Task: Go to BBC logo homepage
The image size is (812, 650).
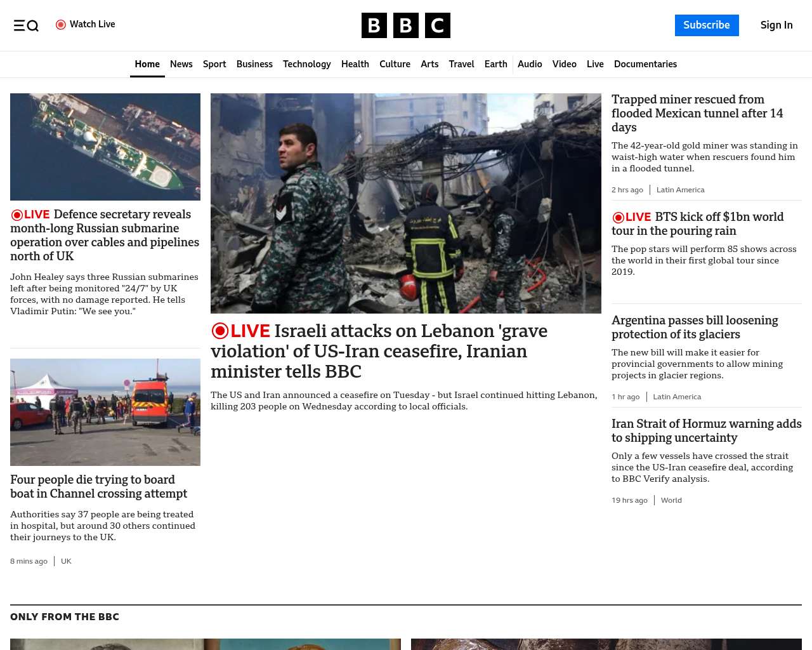Action: (x=406, y=25)
